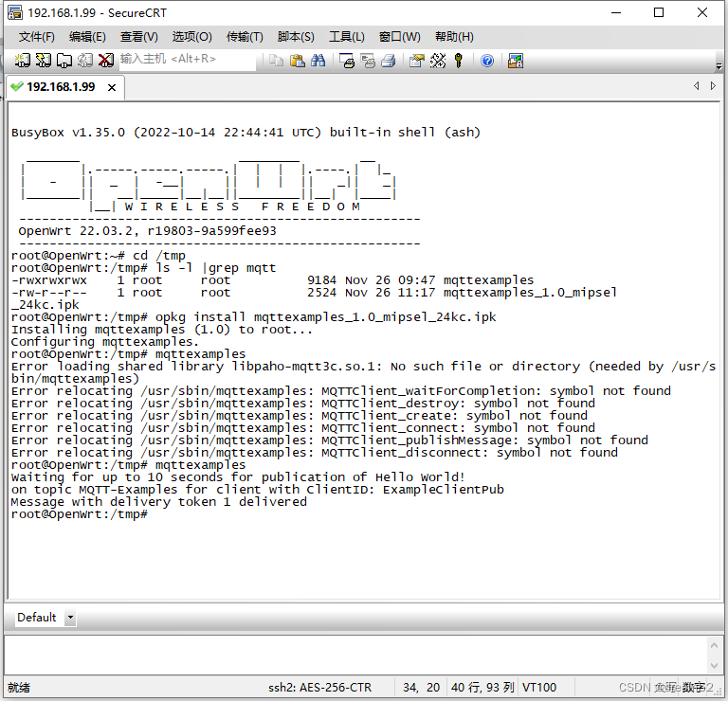Click the host input field
Image resolution: width=728 pixels, height=701 pixels.
pos(187,60)
